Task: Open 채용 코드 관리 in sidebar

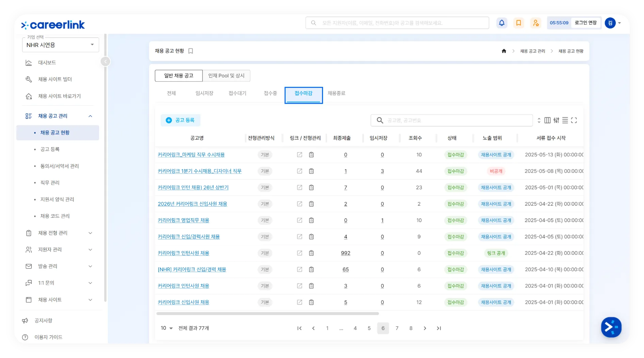Action: 55,216
